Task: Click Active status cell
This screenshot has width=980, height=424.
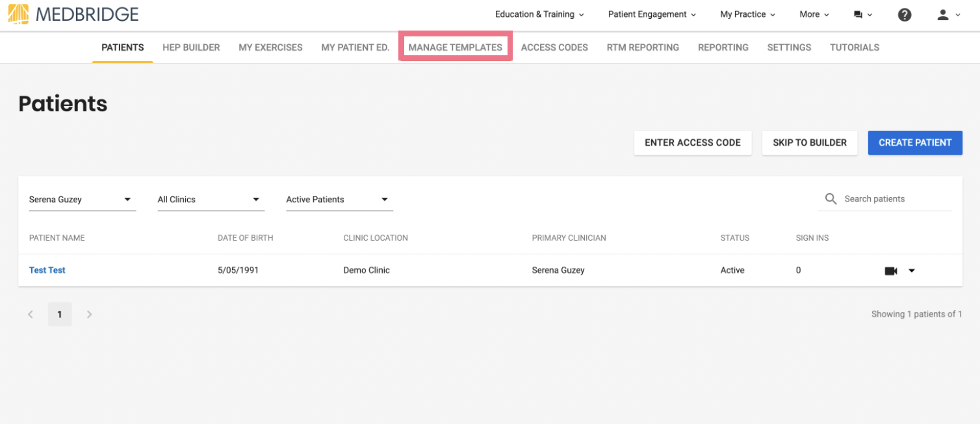Action: 732,271
